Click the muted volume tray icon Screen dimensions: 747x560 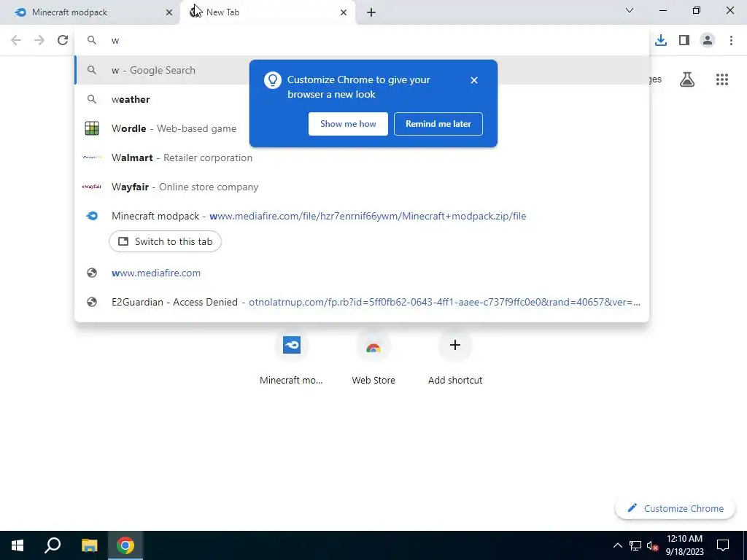pos(652,545)
